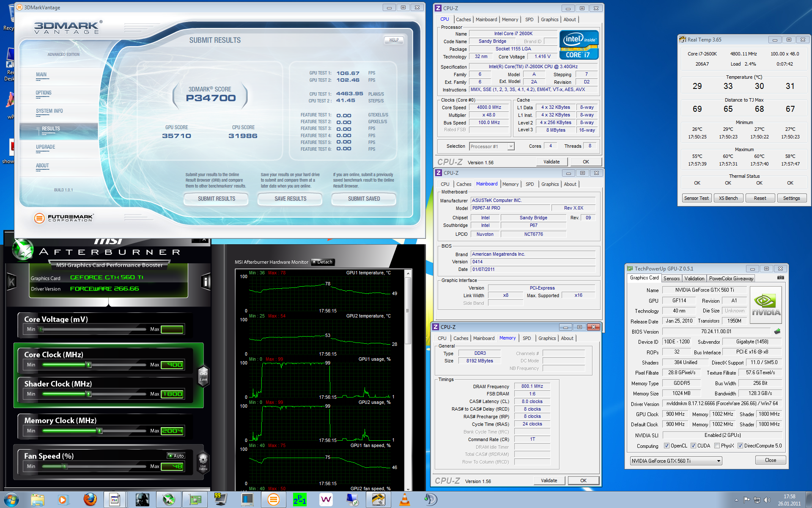Detach the Afterburner Hardware Monitor
Viewport: 812px width, 508px height.
point(323,262)
